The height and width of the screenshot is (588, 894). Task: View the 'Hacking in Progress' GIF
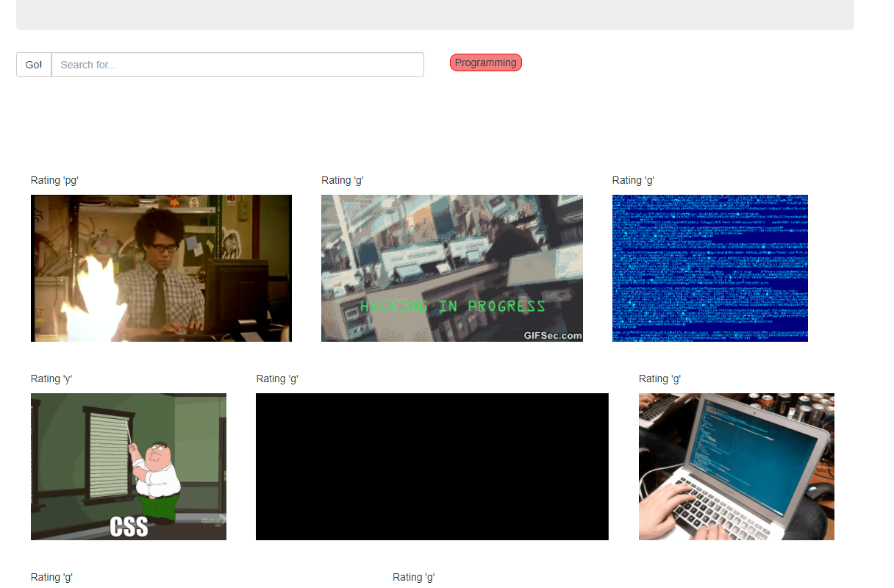[x=451, y=268]
